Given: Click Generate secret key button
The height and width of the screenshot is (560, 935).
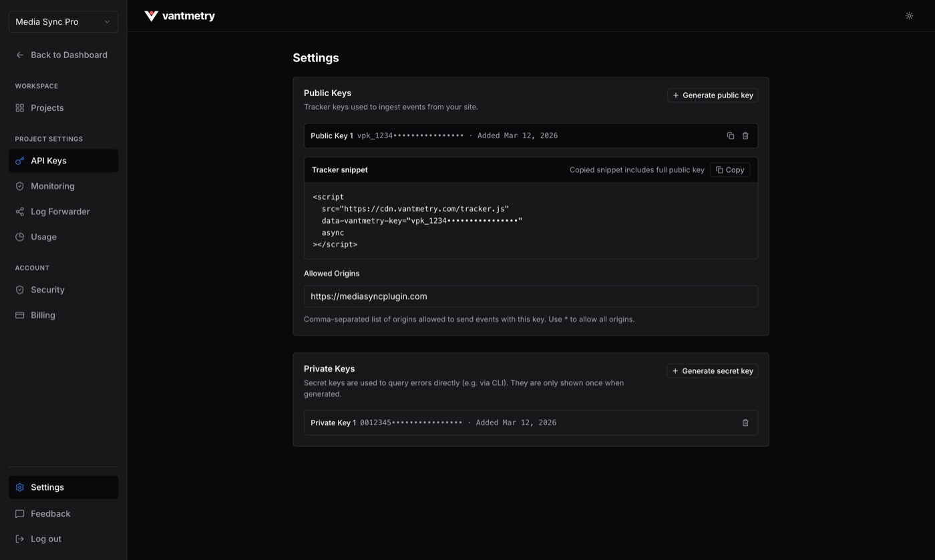Looking at the screenshot, I should pyautogui.click(x=712, y=371).
